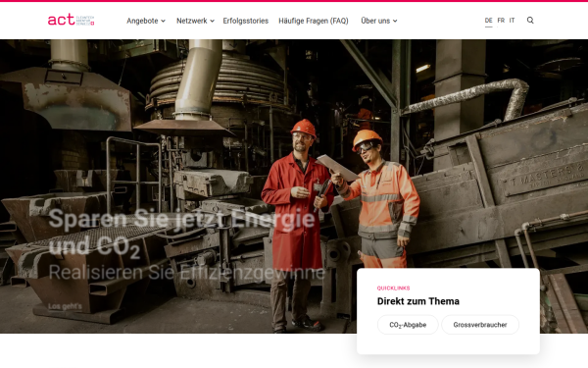Switch site language to FR
The height and width of the screenshot is (368, 588).
coord(501,21)
